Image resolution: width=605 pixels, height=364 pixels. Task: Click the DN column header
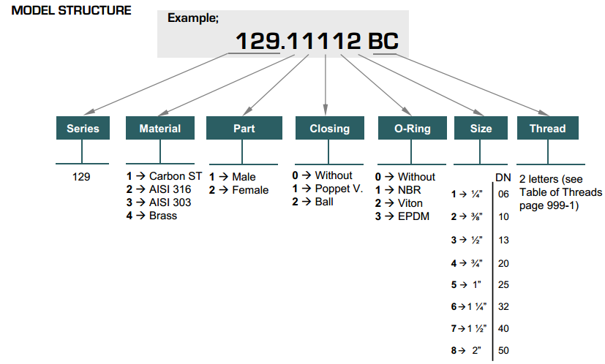(503, 177)
